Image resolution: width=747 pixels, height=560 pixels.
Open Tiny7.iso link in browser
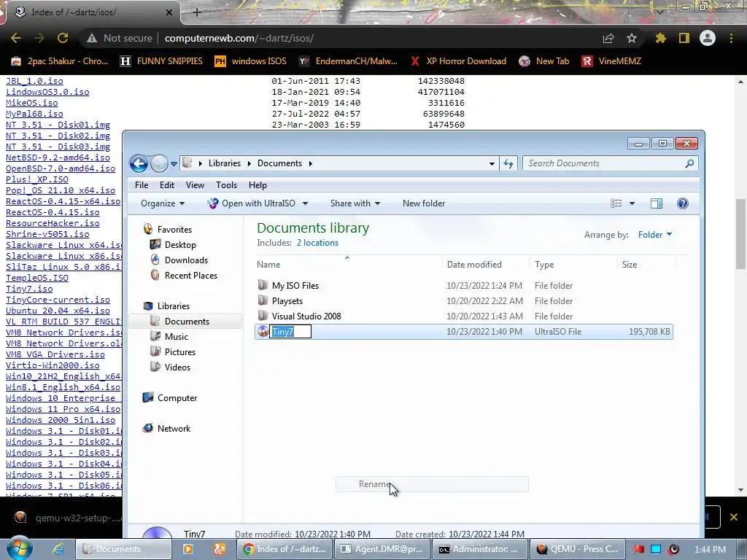click(x=29, y=289)
